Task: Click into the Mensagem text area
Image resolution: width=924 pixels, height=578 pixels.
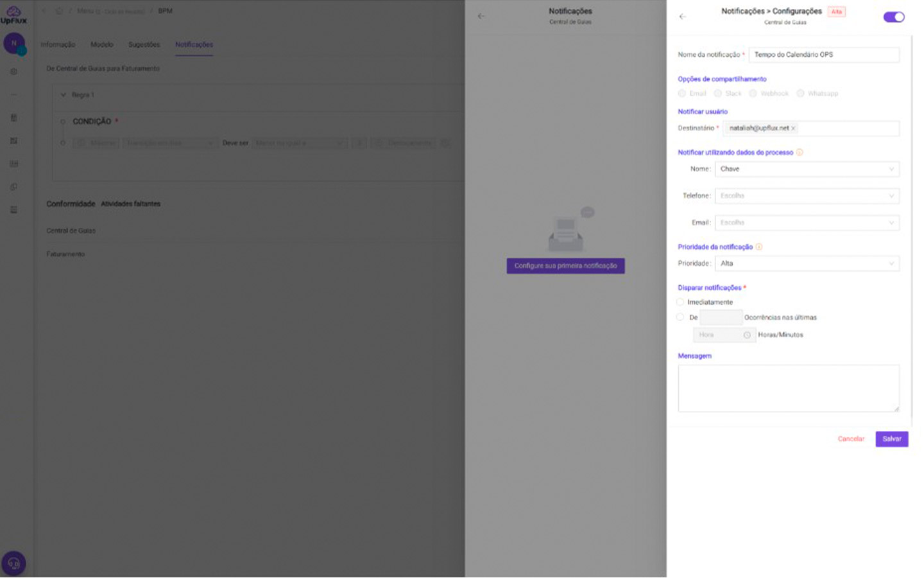Action: click(788, 388)
